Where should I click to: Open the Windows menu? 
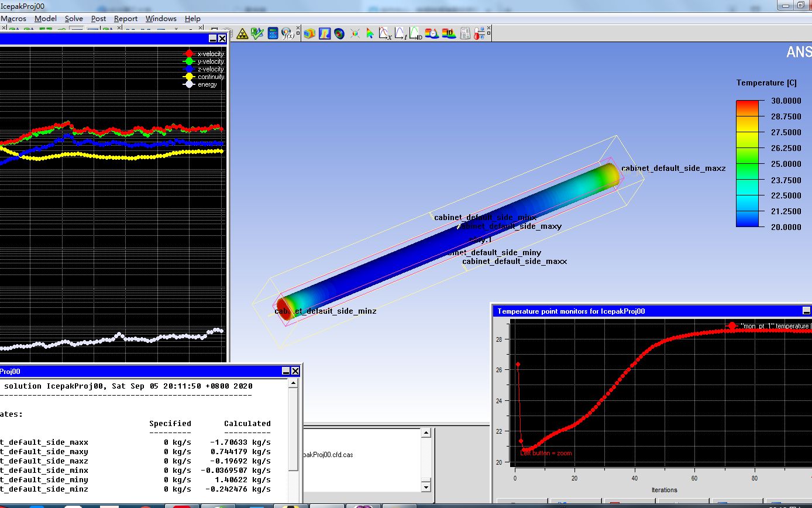pos(161,19)
